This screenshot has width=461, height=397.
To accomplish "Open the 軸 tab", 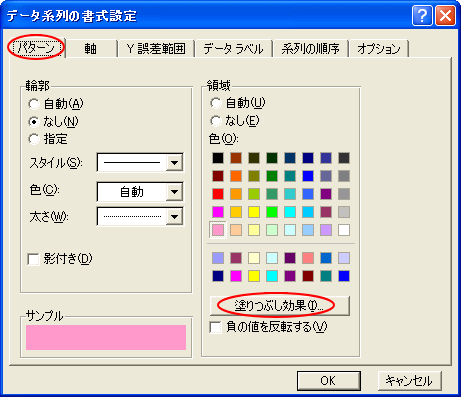I will pos(90,49).
